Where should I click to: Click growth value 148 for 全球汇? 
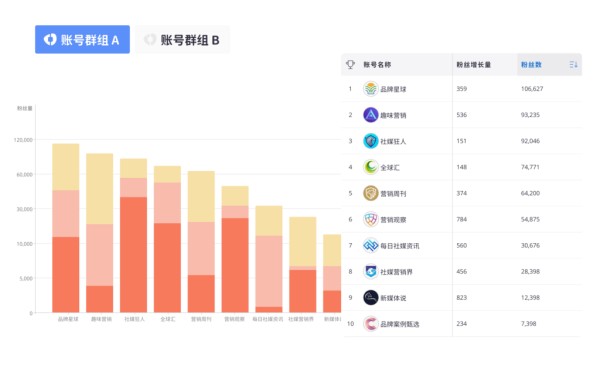pyautogui.click(x=461, y=167)
